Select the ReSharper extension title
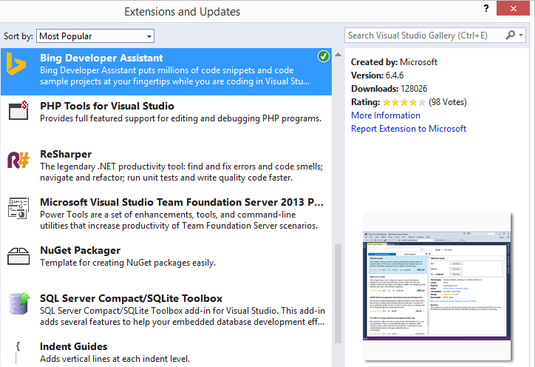 coord(66,154)
